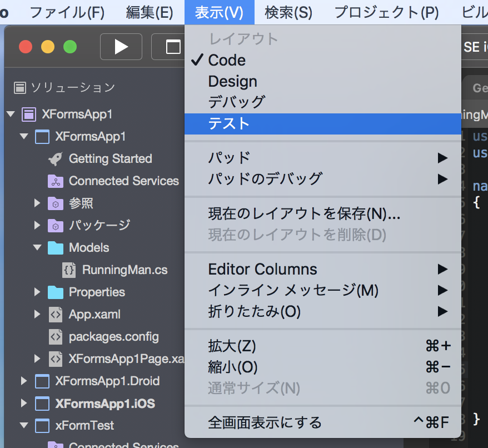Open the 編集(E) menu
Image resolution: width=488 pixels, height=448 pixels.
coord(150,12)
